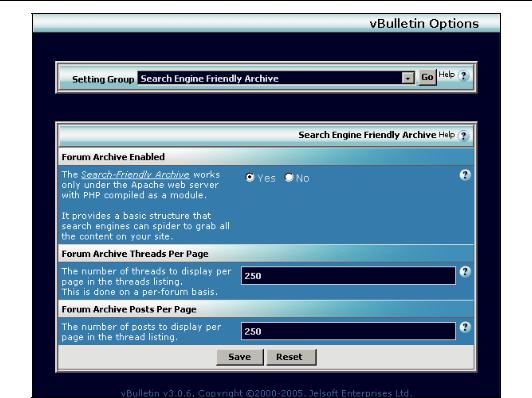Click help icon for Forum Archive Enabled
The image size is (532, 398).
(465, 175)
